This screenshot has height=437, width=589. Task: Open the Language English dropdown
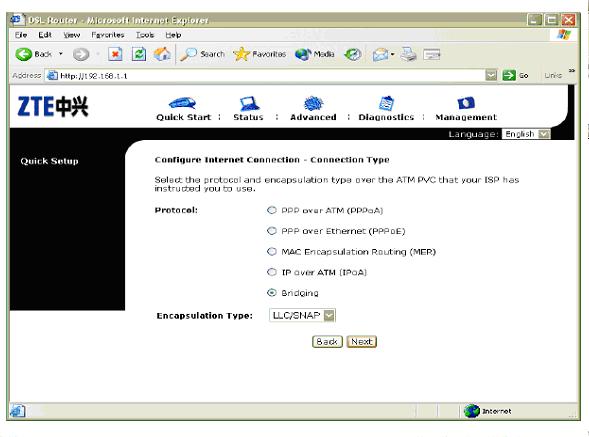[x=526, y=134]
